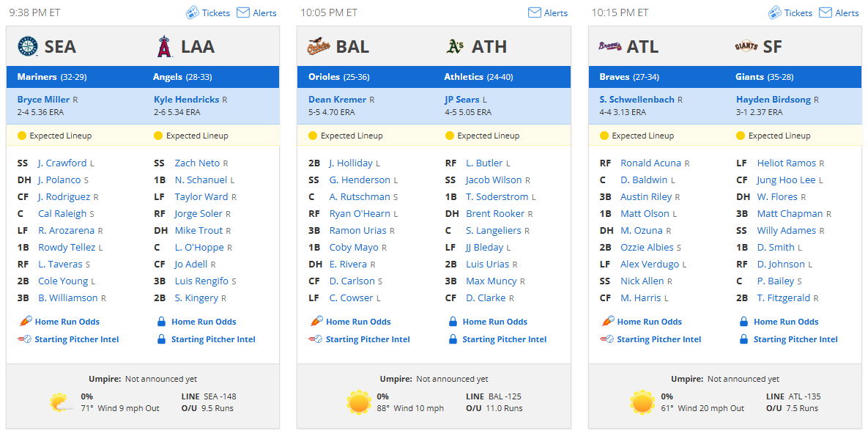868x436 pixels.
Task: Click the Giants team logo
Action: 746,47
